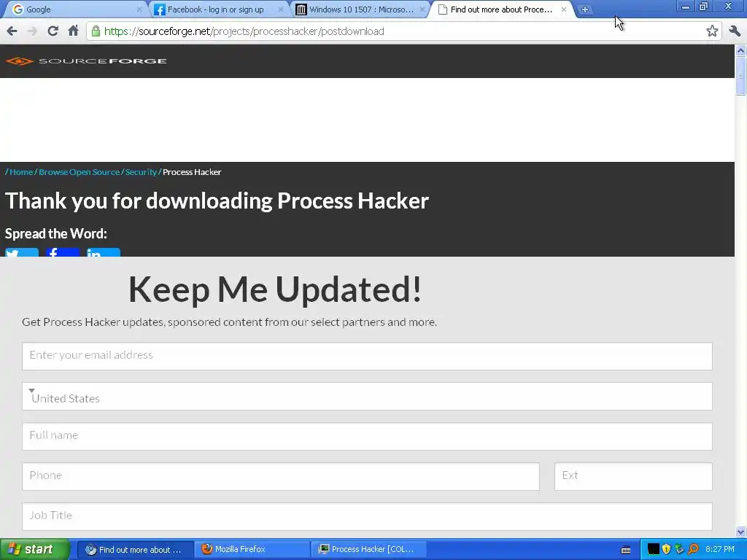Close the Google tab

point(139,9)
